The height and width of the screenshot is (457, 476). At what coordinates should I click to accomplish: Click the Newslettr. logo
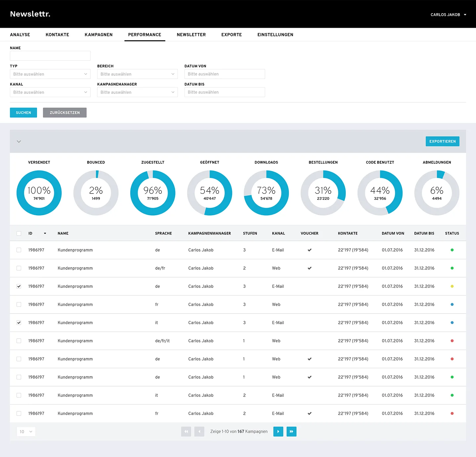[30, 14]
